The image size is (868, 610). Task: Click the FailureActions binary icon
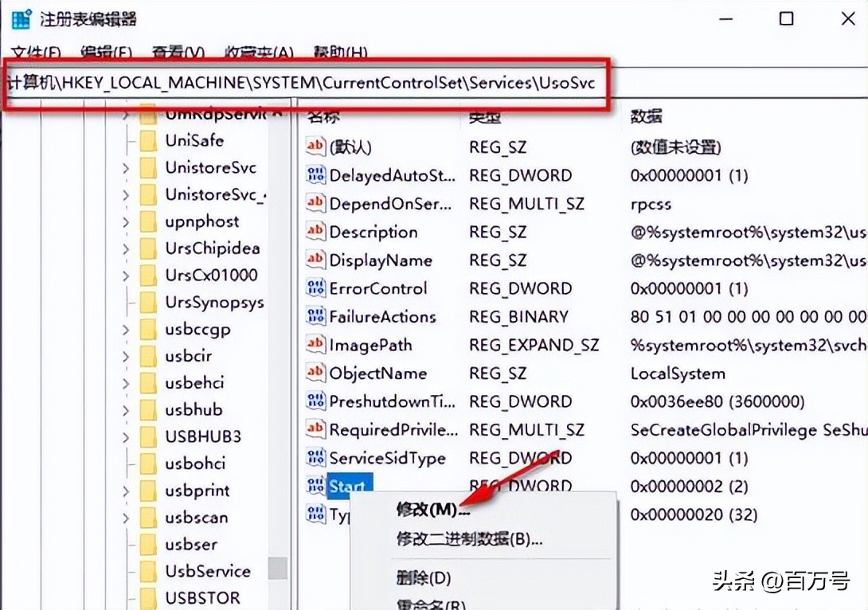(x=315, y=315)
